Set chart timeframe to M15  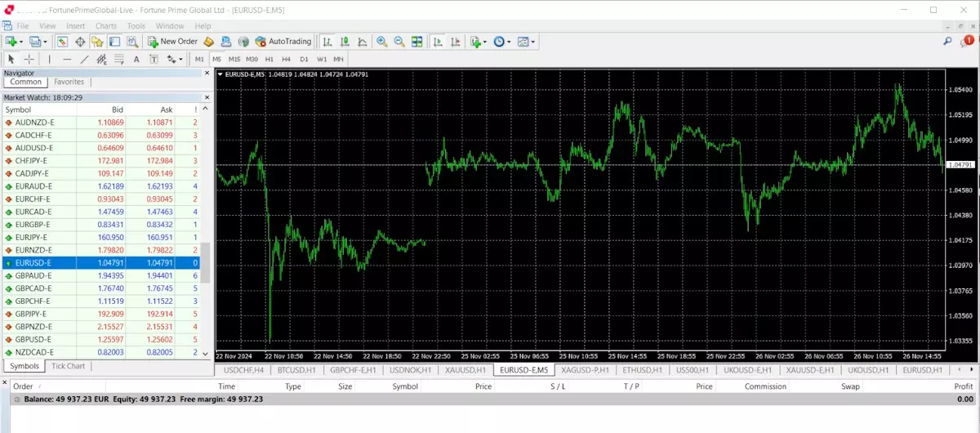point(234,59)
